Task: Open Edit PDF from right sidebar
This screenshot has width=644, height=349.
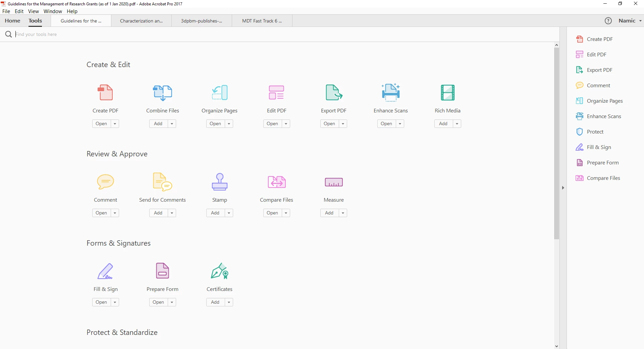Action: (591, 54)
